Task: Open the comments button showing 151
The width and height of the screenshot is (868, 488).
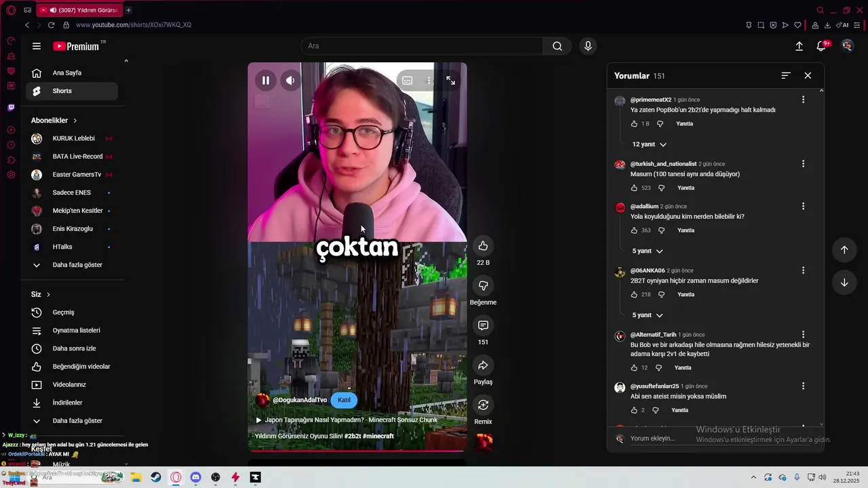Action: [483, 325]
